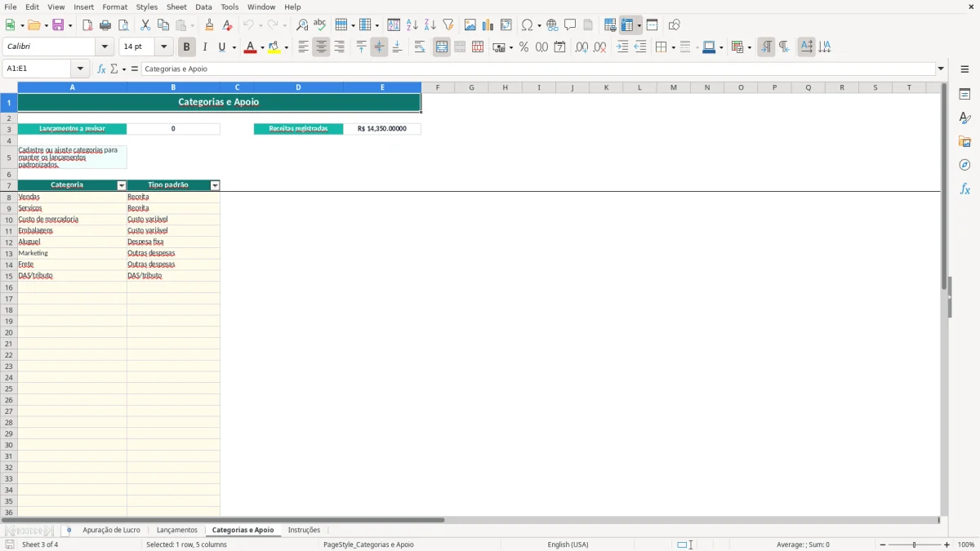This screenshot has width=980, height=551.
Task: Sort the data ascending
Action: click(x=412, y=25)
